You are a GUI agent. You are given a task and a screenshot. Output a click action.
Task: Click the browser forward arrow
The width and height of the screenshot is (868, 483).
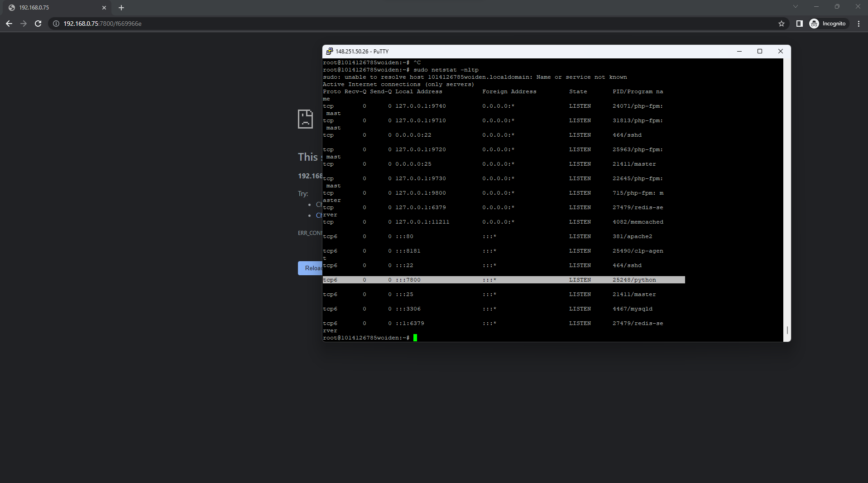tap(24, 24)
